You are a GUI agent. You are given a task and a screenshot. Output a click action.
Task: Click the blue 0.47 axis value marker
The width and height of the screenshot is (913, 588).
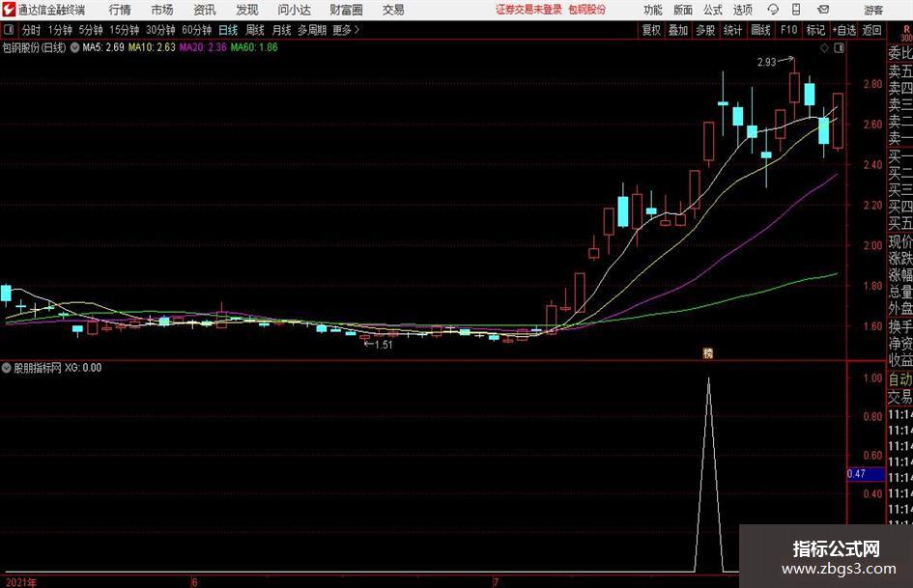[866, 474]
